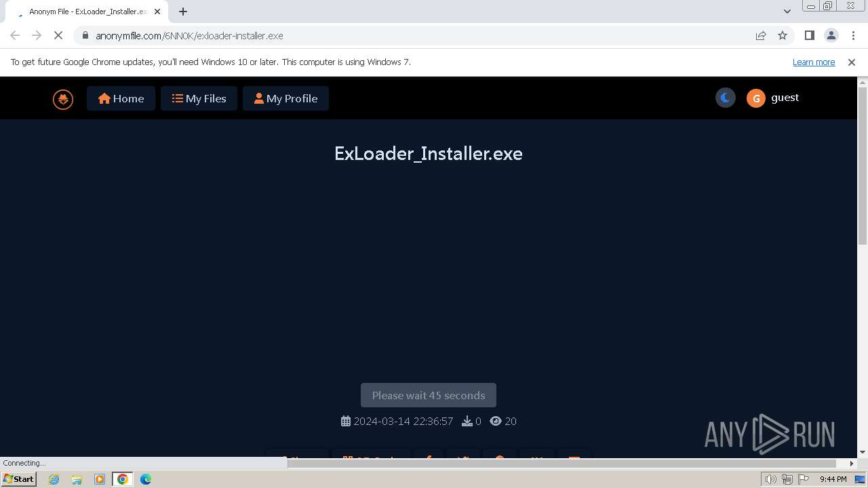Open the Learn more link
The height and width of the screenshot is (488, 868).
click(814, 62)
